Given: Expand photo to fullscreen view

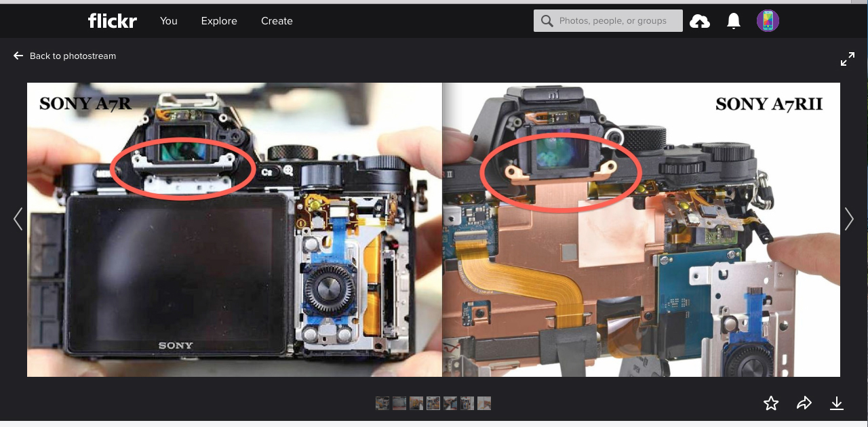Looking at the screenshot, I should pyautogui.click(x=848, y=59).
